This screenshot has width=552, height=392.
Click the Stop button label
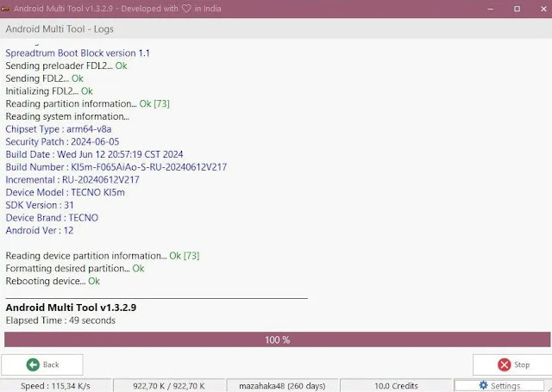pos(522,364)
